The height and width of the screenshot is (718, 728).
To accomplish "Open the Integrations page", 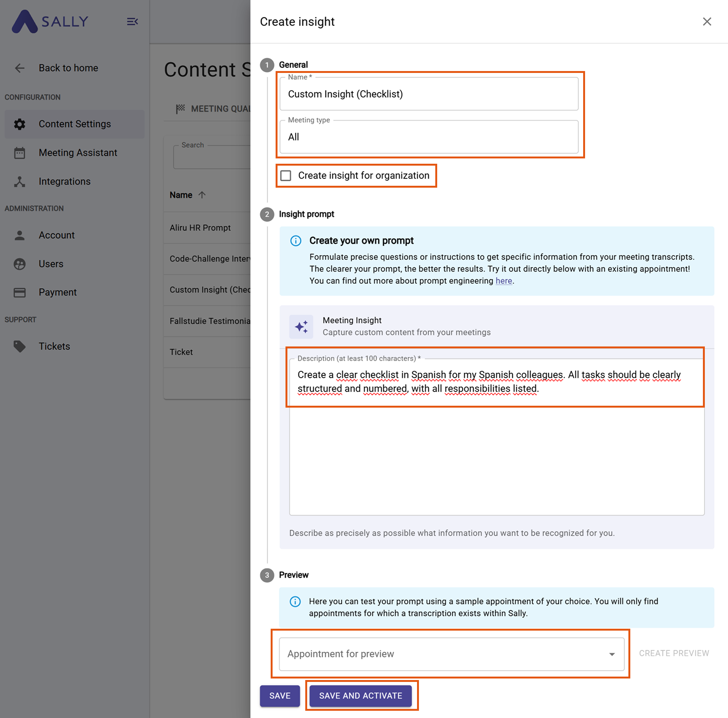I will [64, 181].
